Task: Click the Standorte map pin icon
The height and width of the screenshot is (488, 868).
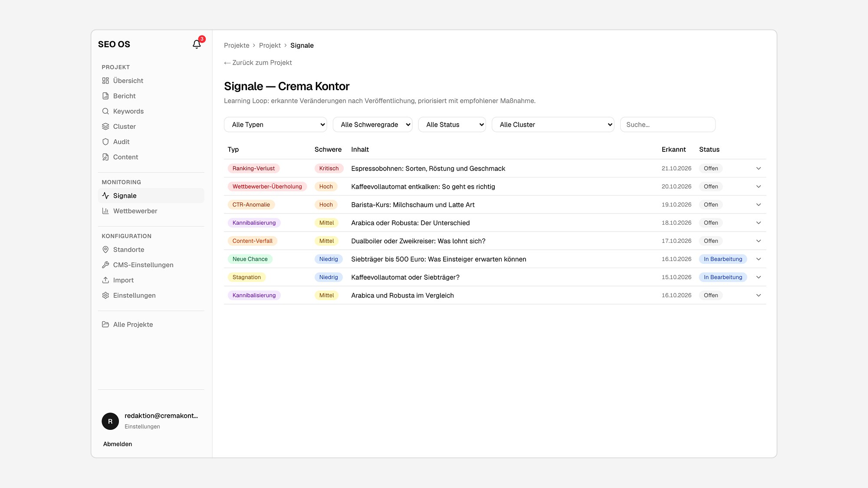Action: (x=105, y=249)
